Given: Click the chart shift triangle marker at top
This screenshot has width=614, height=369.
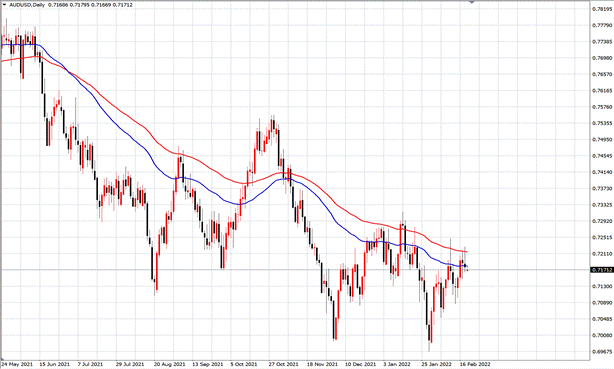Looking at the screenshot, I should pos(471,2).
